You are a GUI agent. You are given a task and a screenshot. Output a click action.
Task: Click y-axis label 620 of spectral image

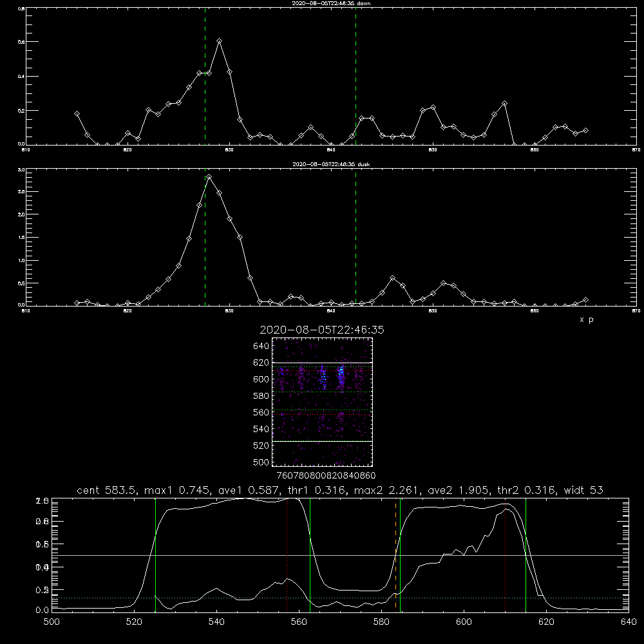click(x=261, y=363)
